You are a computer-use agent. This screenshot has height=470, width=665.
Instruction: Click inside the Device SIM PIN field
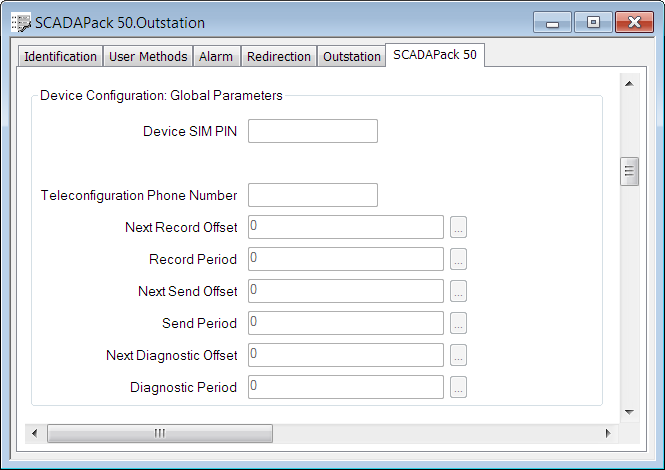pyautogui.click(x=312, y=131)
